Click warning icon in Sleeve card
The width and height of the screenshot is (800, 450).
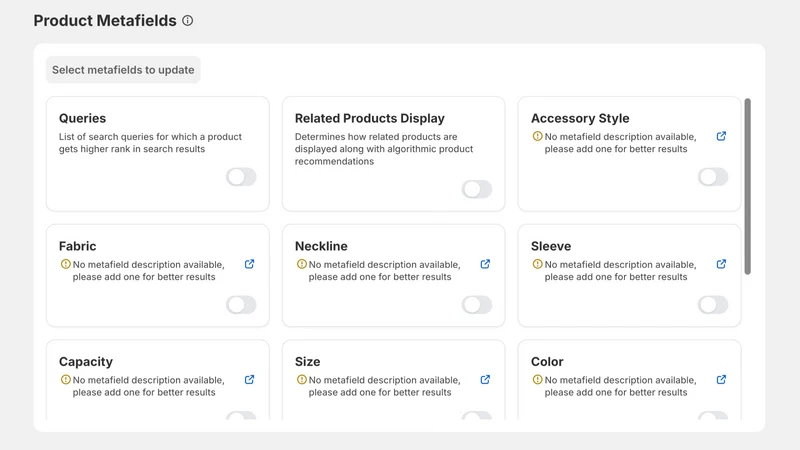click(537, 264)
